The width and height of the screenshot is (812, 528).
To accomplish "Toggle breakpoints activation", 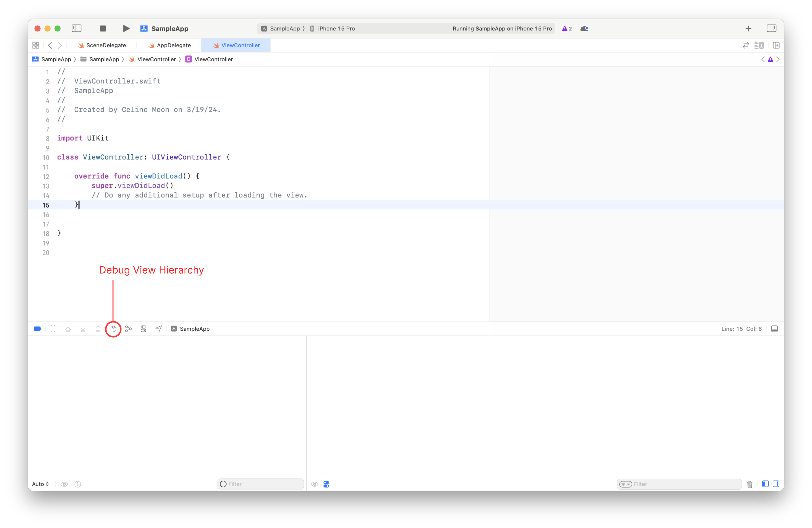I will click(37, 329).
